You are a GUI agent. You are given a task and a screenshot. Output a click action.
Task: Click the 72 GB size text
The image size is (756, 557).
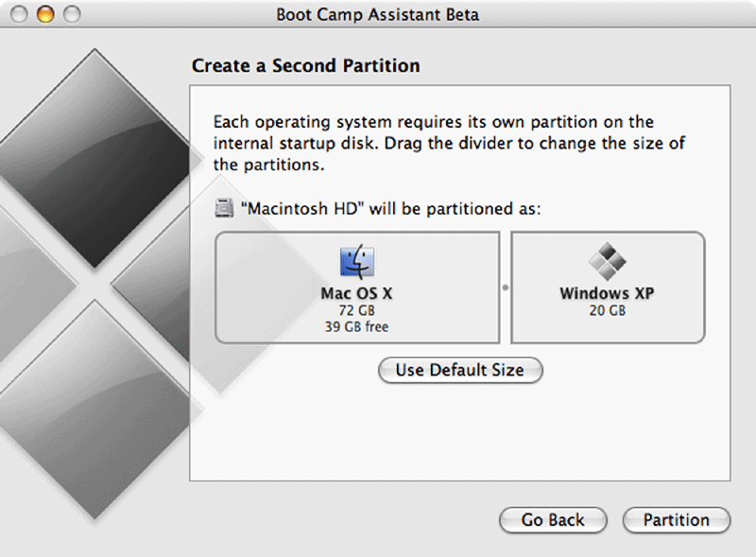(x=356, y=310)
